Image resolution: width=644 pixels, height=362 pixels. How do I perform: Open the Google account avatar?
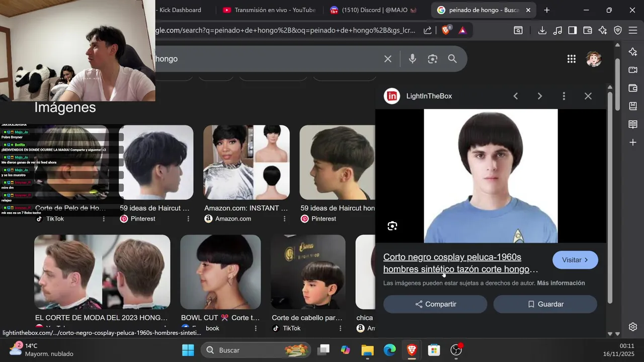point(594,59)
